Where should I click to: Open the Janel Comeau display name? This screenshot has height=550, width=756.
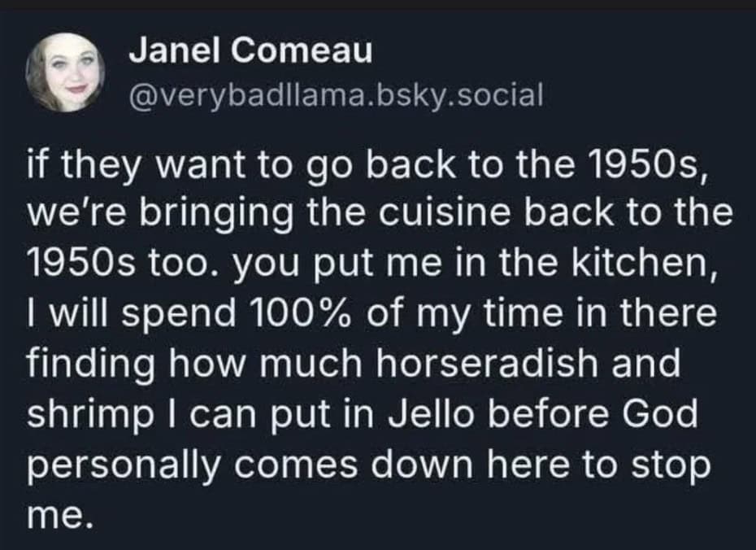tap(250, 52)
